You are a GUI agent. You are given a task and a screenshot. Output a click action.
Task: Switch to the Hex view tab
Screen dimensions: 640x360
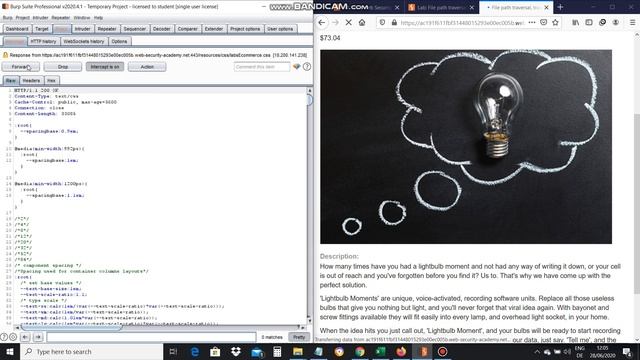pyautogui.click(x=51, y=80)
